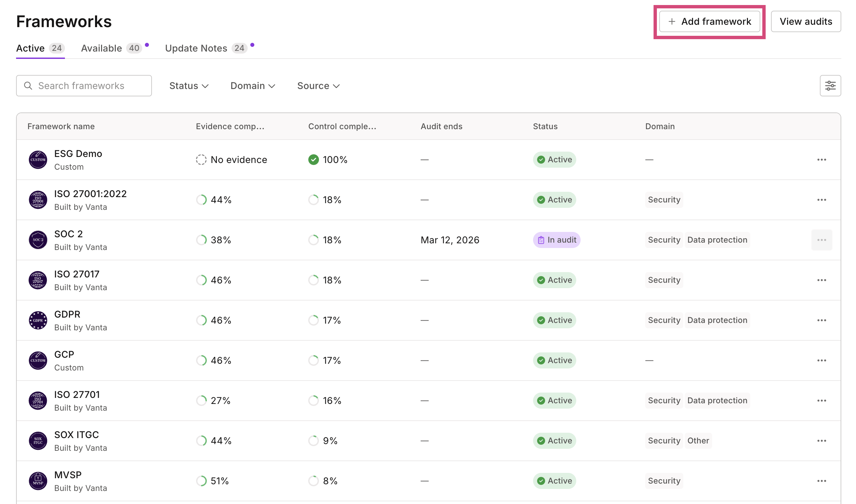856x504 pixels.
Task: Click the Active status badge for ESG Demo
Action: (x=554, y=160)
